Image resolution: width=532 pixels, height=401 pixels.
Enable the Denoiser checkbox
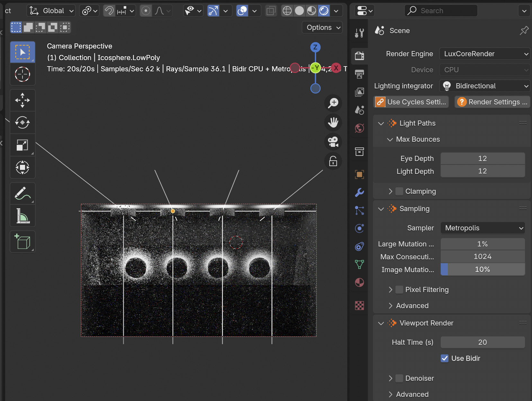click(x=399, y=378)
